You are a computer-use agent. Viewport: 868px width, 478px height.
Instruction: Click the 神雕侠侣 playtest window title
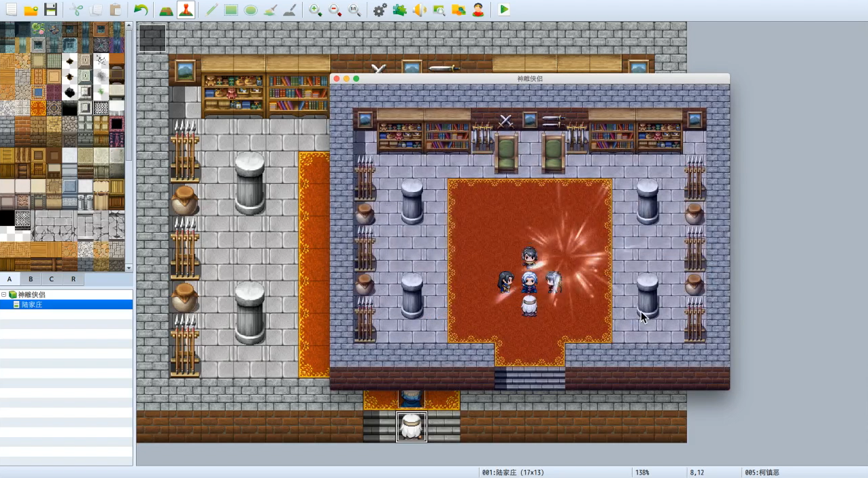point(530,79)
